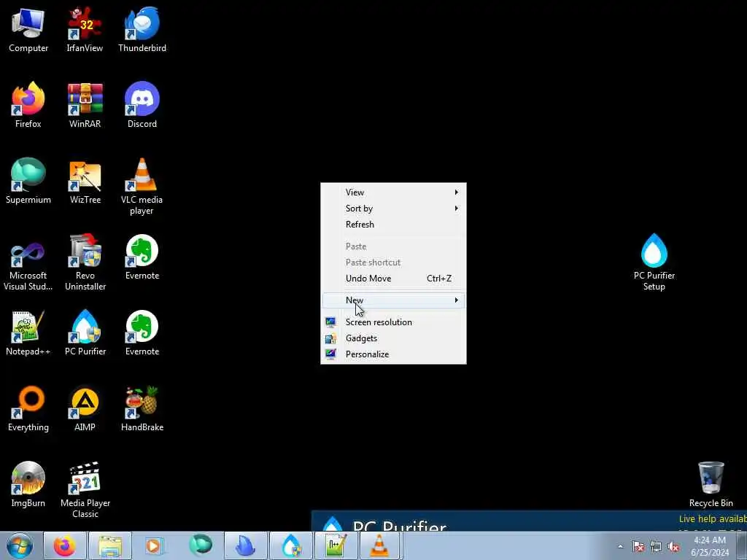Image resolution: width=747 pixels, height=560 pixels.
Task: Choose Undo Move from the context menu
Action: coord(393,279)
